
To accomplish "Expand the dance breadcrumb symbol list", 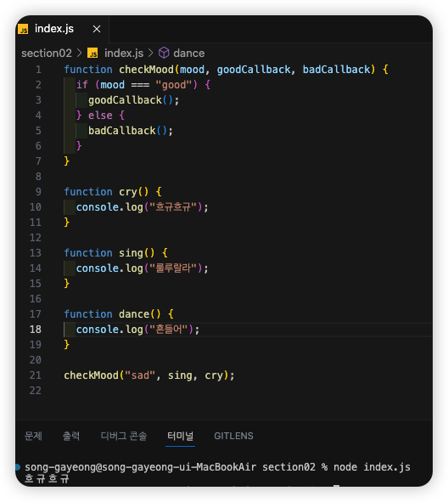I will 189,54.
